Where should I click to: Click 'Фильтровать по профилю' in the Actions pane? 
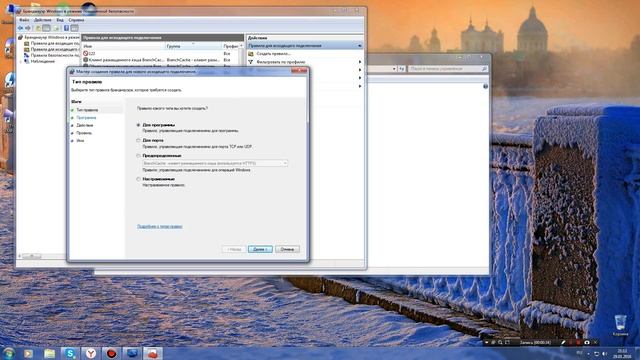point(281,62)
